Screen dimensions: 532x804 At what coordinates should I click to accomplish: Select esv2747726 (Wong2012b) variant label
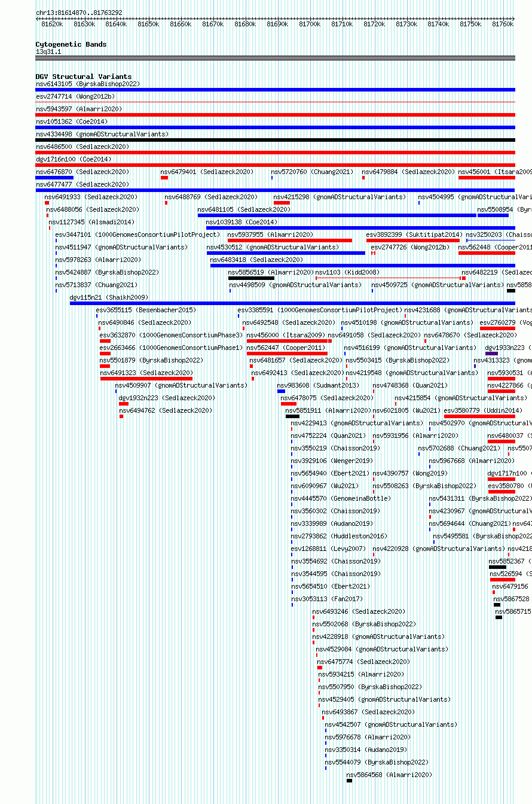point(410,247)
